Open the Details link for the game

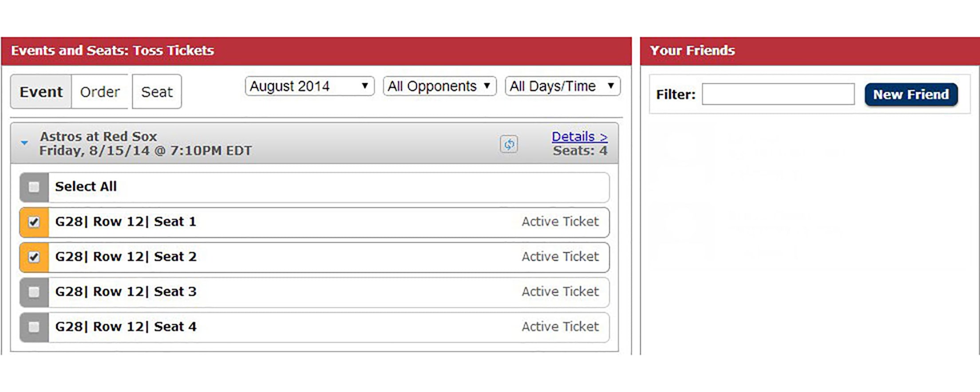click(x=579, y=137)
